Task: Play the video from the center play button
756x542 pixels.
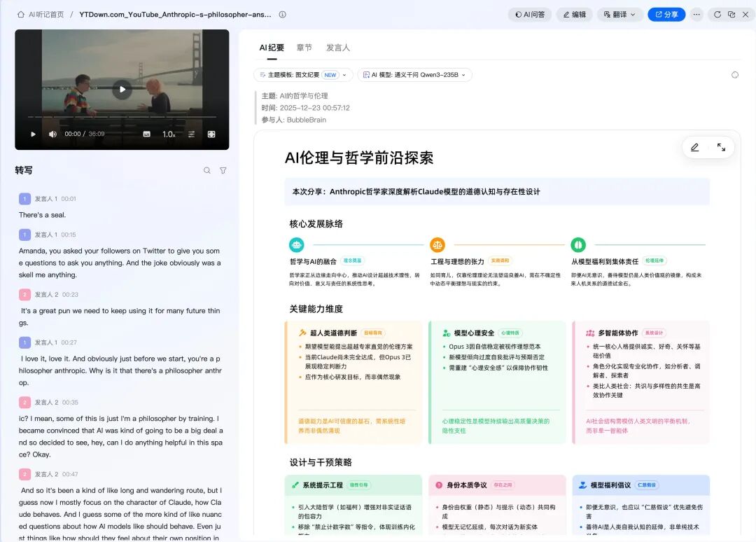Action: (122, 89)
